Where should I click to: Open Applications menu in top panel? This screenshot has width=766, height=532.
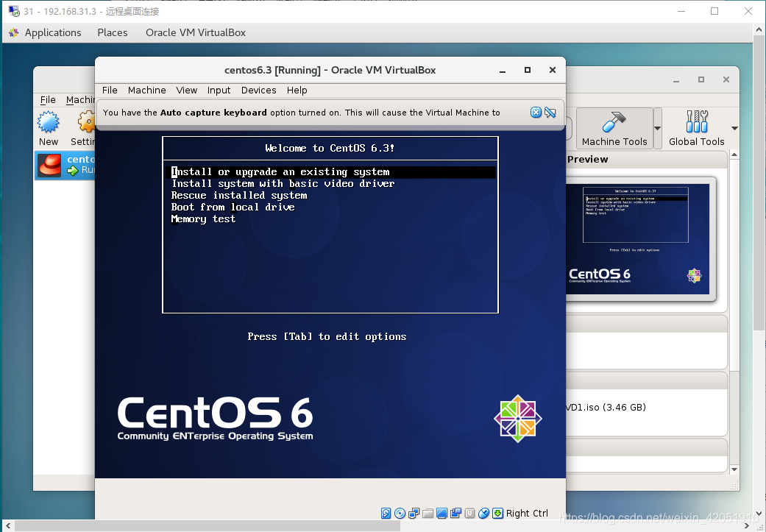click(53, 32)
